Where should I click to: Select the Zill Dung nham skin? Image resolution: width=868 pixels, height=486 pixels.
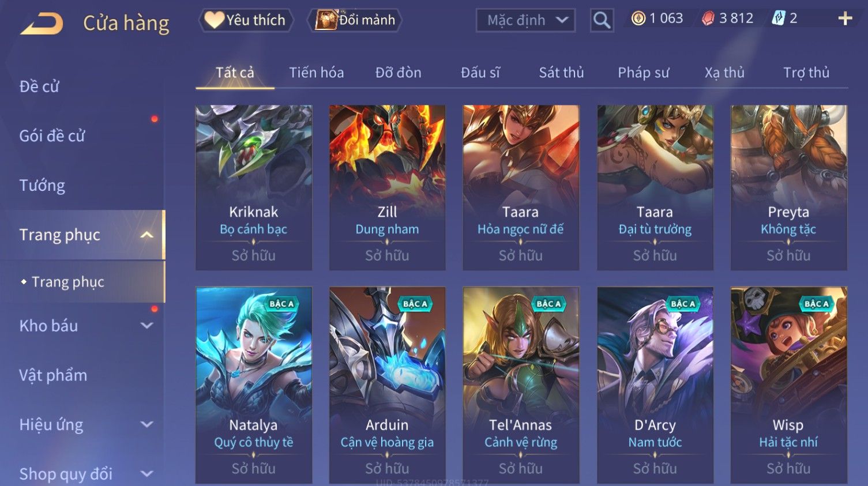387,187
